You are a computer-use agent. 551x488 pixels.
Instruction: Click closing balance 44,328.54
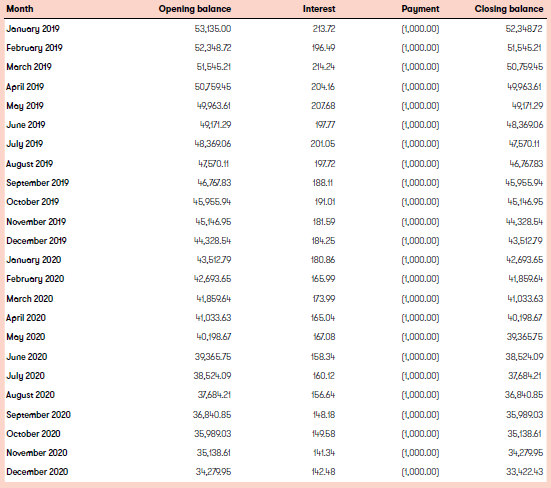tap(524, 222)
